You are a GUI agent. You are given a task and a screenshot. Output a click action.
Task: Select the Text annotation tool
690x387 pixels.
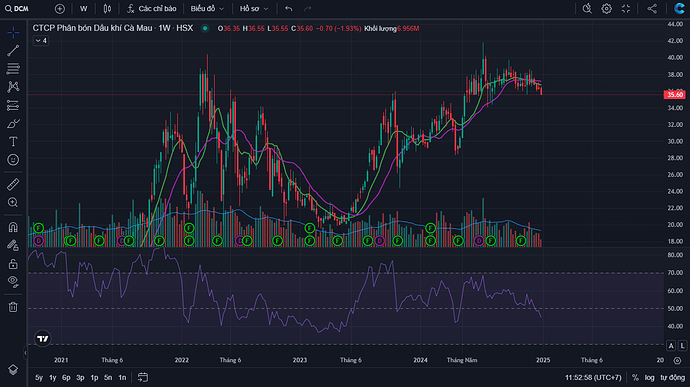point(13,141)
